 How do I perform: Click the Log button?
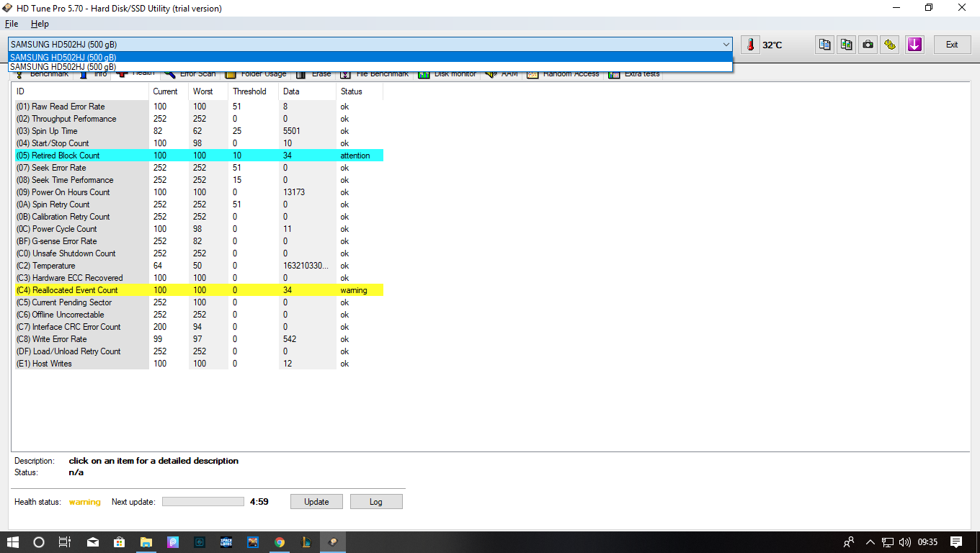pyautogui.click(x=376, y=502)
